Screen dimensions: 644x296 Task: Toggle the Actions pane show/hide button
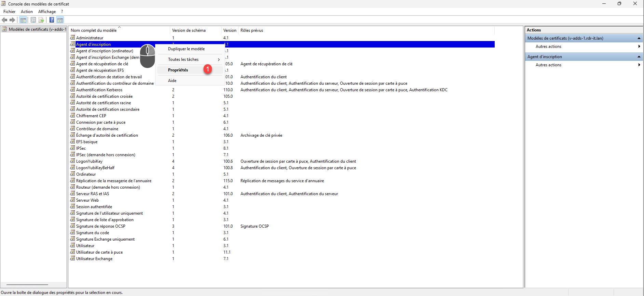click(60, 20)
